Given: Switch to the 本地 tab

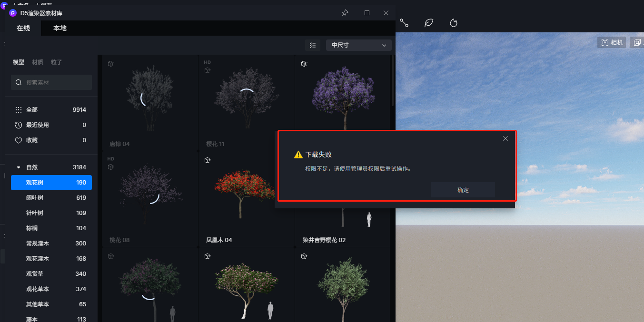Looking at the screenshot, I should pos(60,28).
